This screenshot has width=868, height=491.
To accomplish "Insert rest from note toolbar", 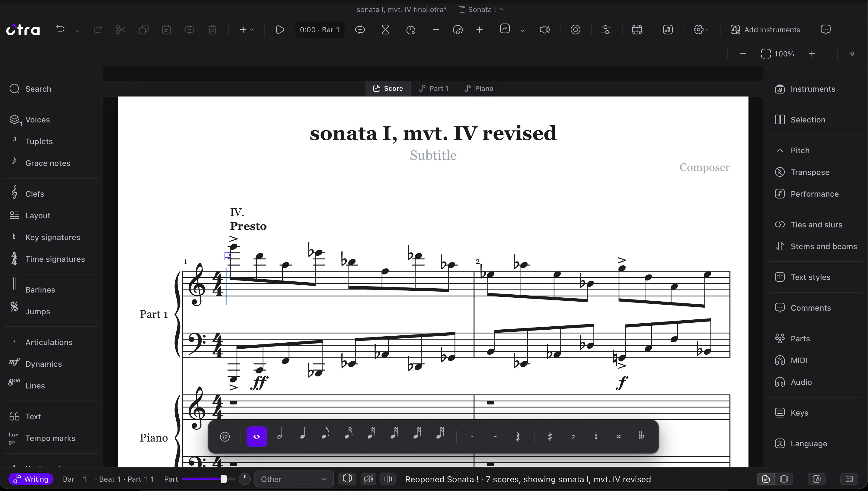I will point(518,437).
